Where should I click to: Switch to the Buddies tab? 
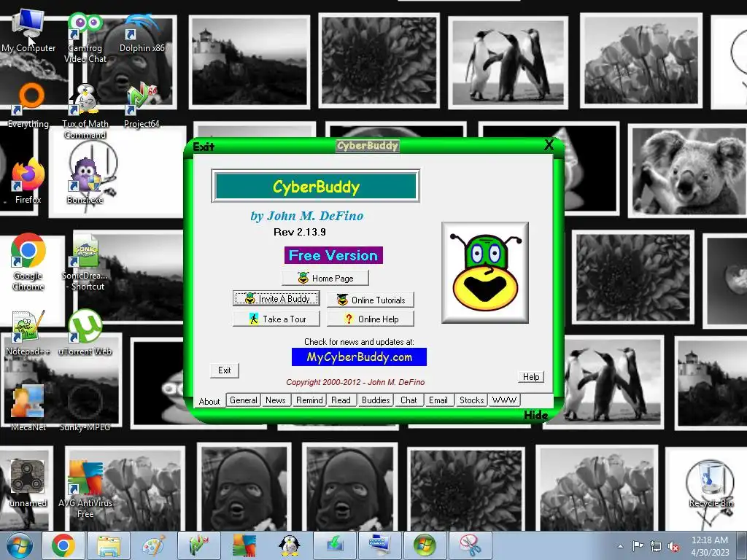click(x=376, y=400)
